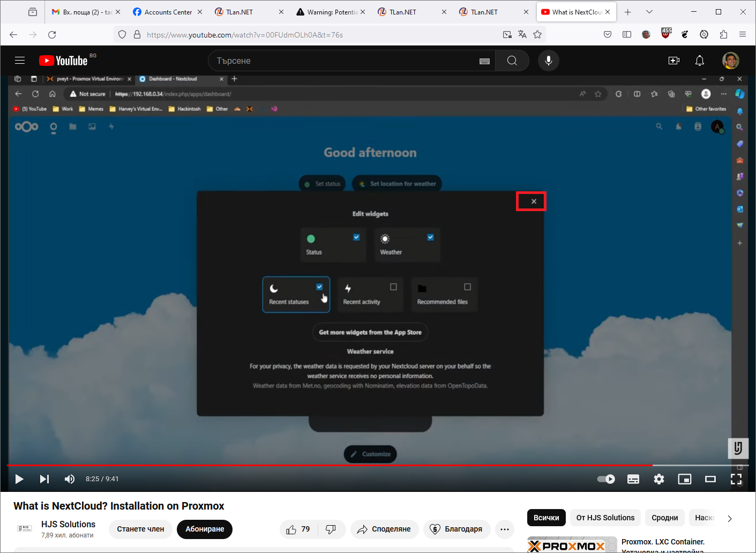Open the on-screen keyboard in search box

click(484, 61)
